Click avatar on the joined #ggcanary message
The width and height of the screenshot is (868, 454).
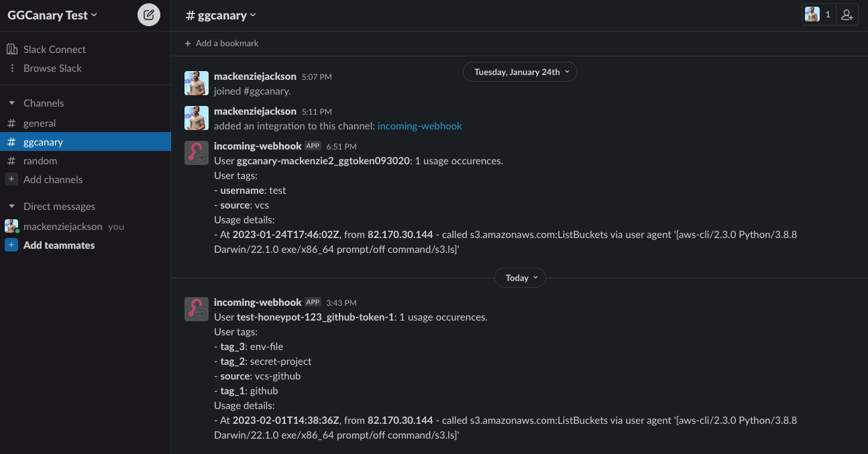[x=197, y=83]
